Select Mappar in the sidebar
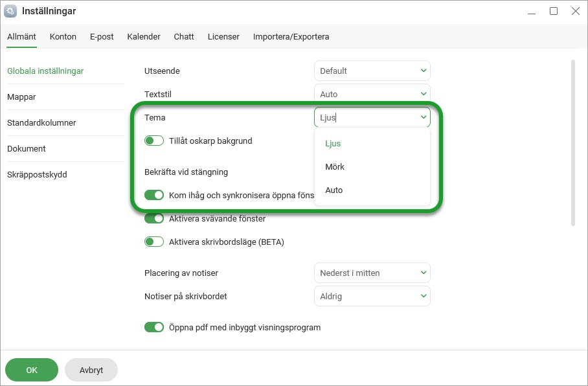The width and height of the screenshot is (588, 386). point(21,96)
